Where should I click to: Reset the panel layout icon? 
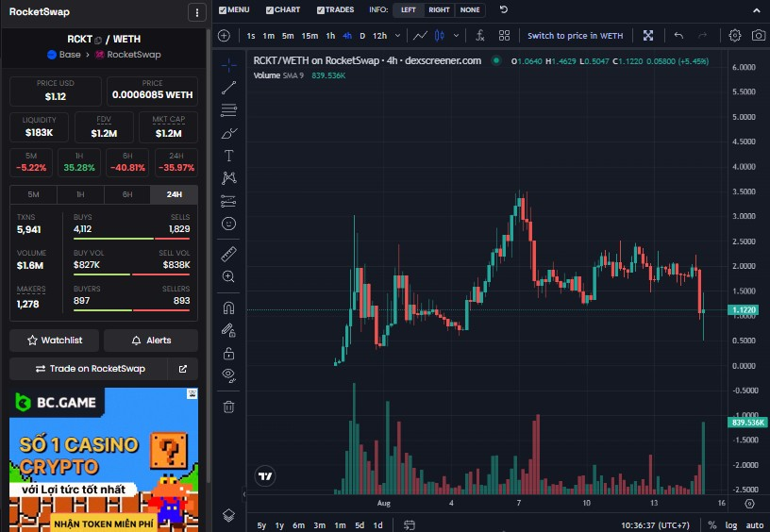pos(503,9)
